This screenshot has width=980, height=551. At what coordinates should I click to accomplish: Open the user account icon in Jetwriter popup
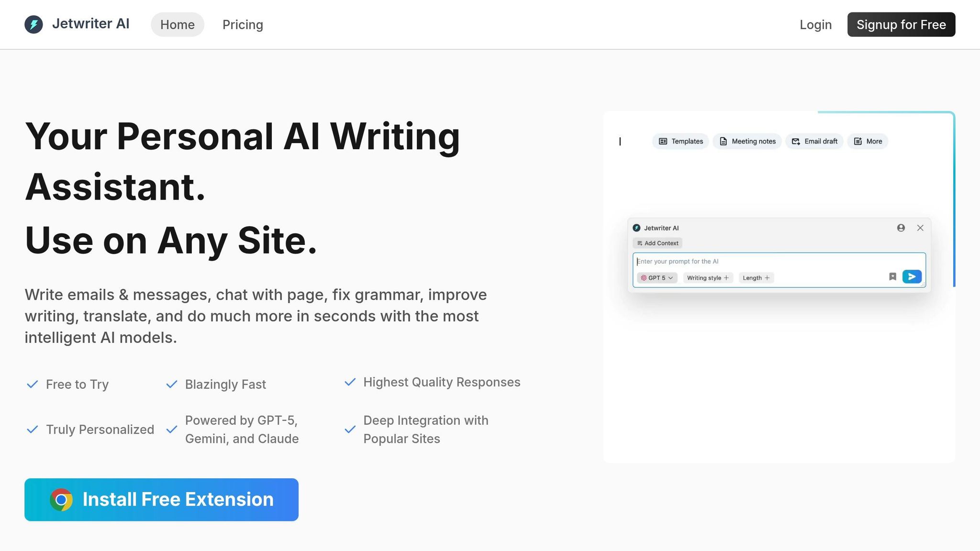pos(901,228)
